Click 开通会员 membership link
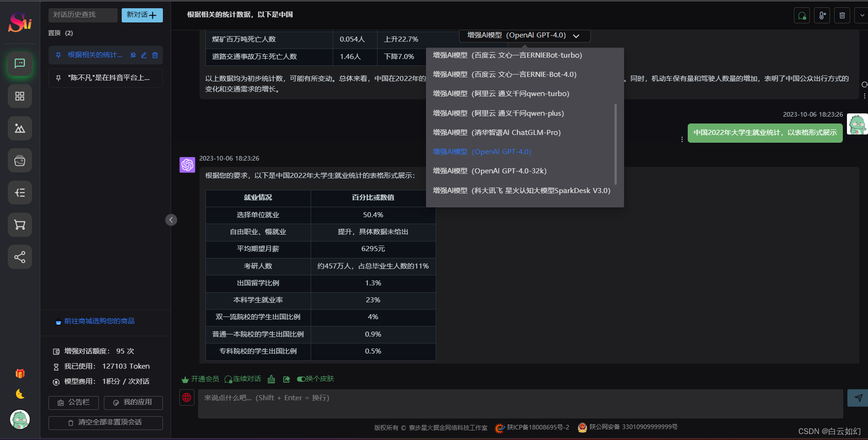Screen dimensions: 868x440 (x=200, y=379)
